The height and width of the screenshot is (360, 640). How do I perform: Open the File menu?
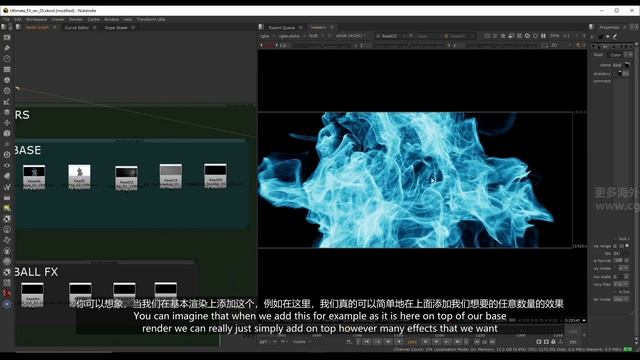pos(7,19)
